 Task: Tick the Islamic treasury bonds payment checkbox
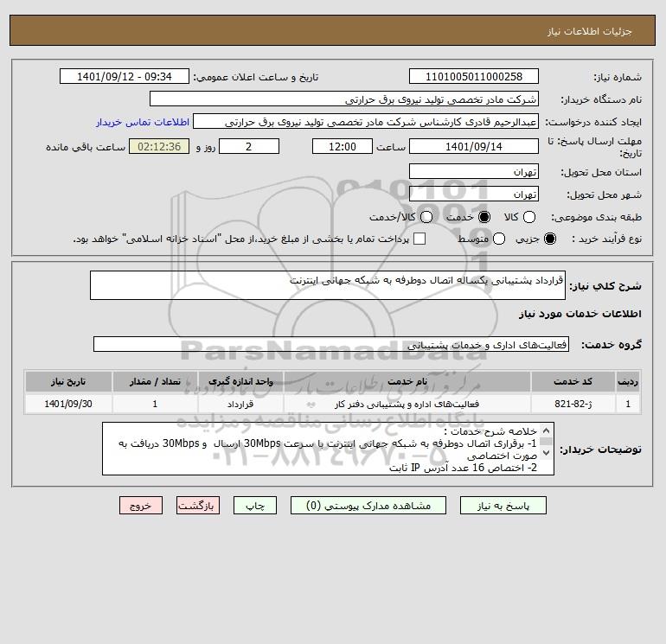(419, 239)
